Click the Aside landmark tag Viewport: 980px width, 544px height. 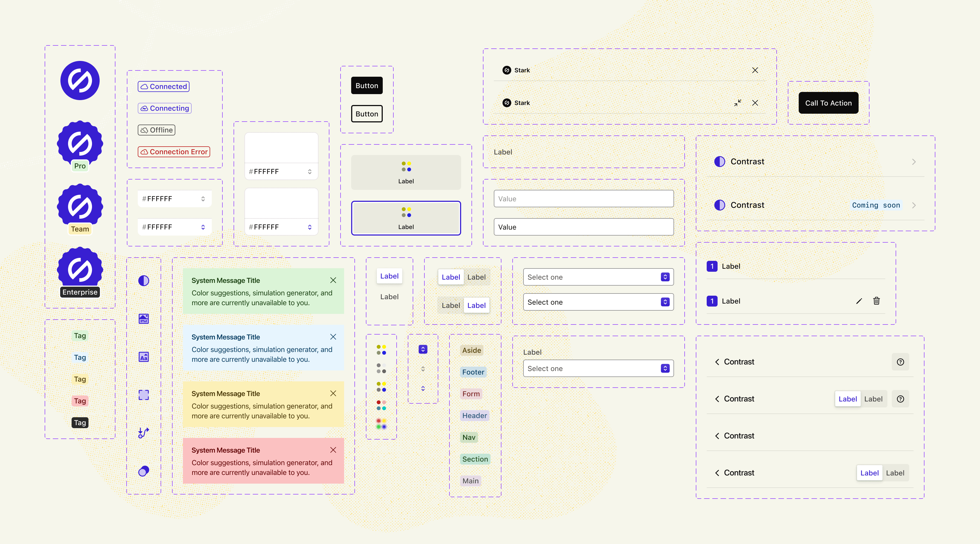[471, 351]
